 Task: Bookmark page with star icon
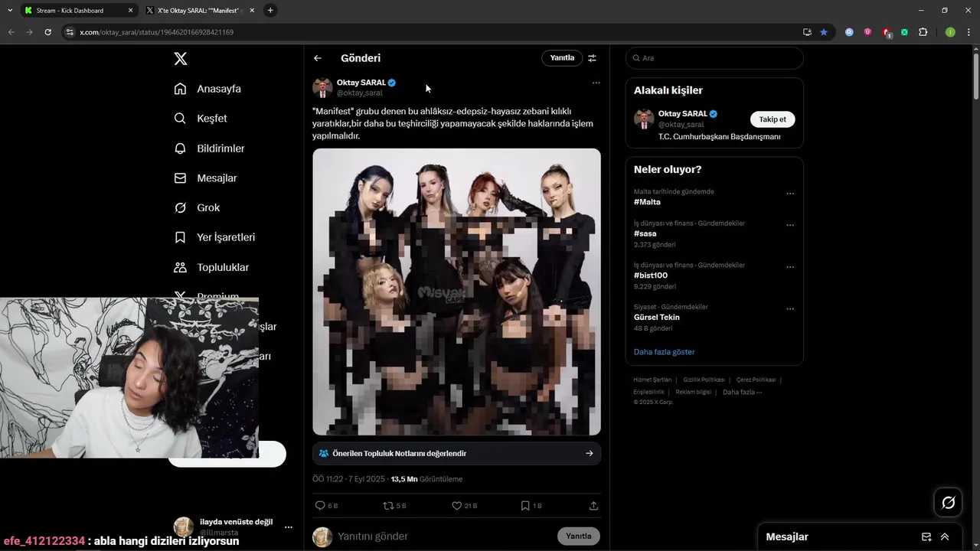(x=824, y=32)
